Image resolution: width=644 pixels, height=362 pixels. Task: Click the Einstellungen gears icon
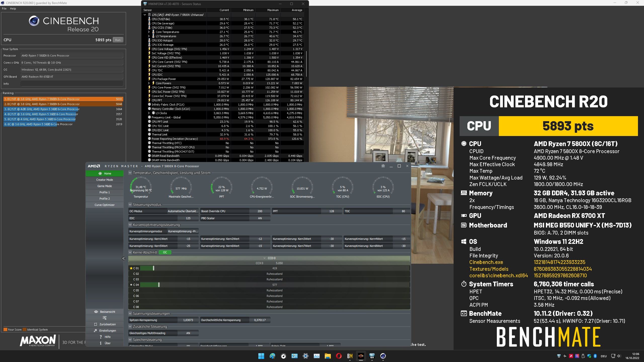point(95,331)
